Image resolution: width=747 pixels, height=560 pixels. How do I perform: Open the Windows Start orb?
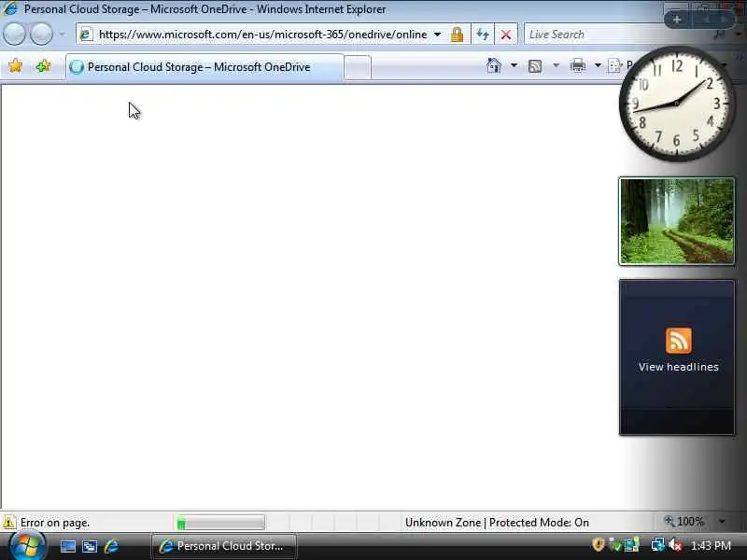coord(27,545)
